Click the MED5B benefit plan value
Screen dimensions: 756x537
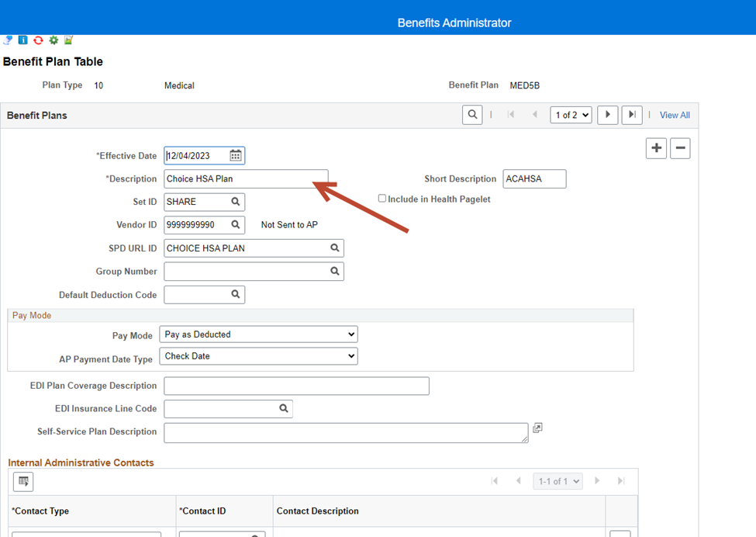525,85
